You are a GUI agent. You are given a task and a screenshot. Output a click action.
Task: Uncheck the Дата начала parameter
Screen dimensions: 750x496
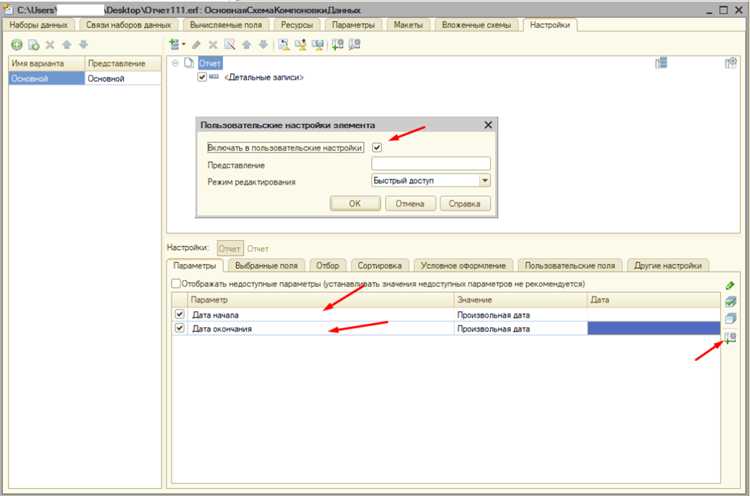[179, 314]
